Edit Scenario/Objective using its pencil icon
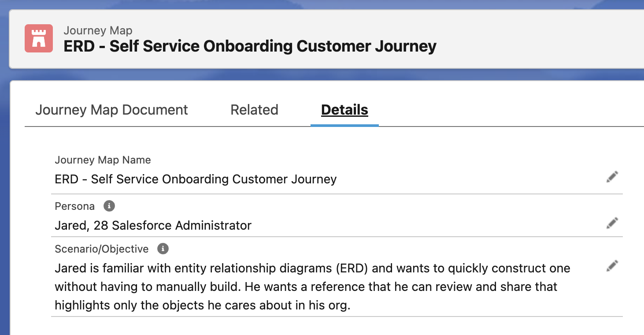The image size is (644, 335). tap(612, 266)
